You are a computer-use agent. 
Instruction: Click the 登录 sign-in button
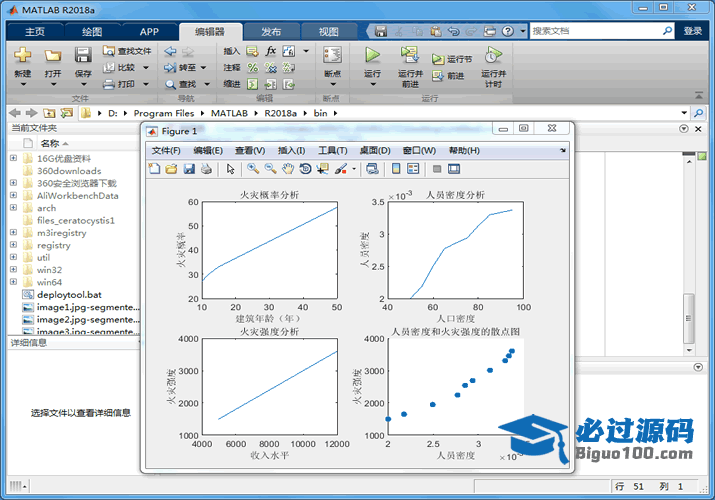tap(693, 31)
